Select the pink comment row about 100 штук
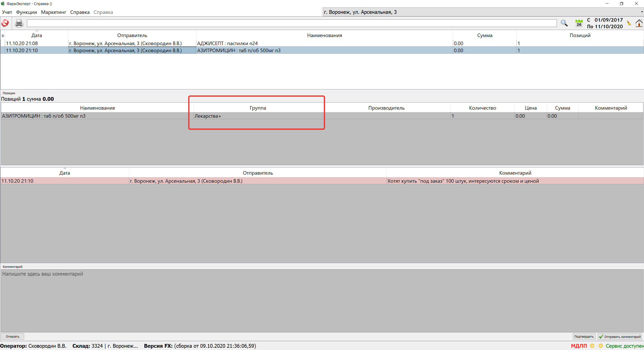The width and height of the screenshot is (644, 350). coord(322,181)
